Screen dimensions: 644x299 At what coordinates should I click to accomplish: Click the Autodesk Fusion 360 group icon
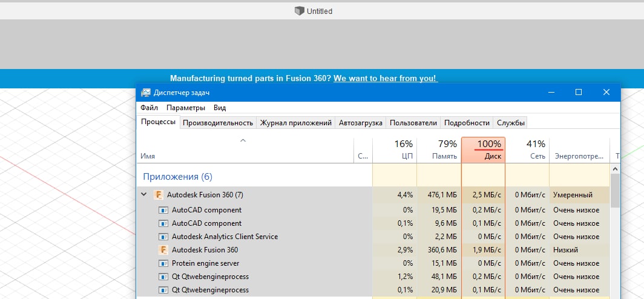[159, 195]
